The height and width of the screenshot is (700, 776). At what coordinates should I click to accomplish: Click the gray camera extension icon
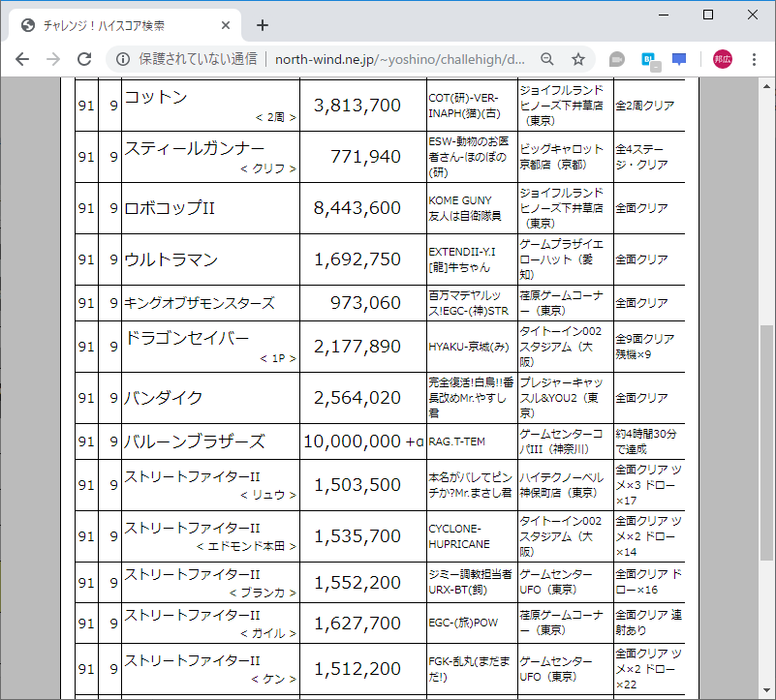coord(617,59)
